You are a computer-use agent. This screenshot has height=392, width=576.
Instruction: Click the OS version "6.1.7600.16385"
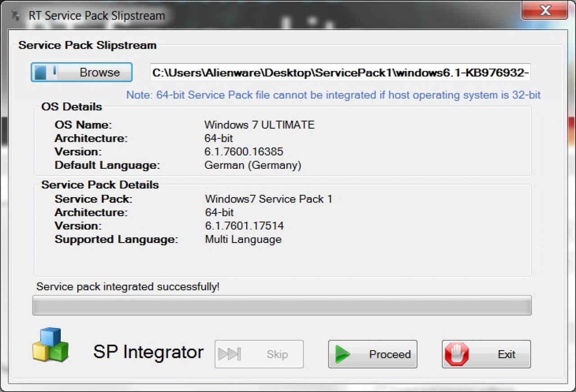click(244, 152)
